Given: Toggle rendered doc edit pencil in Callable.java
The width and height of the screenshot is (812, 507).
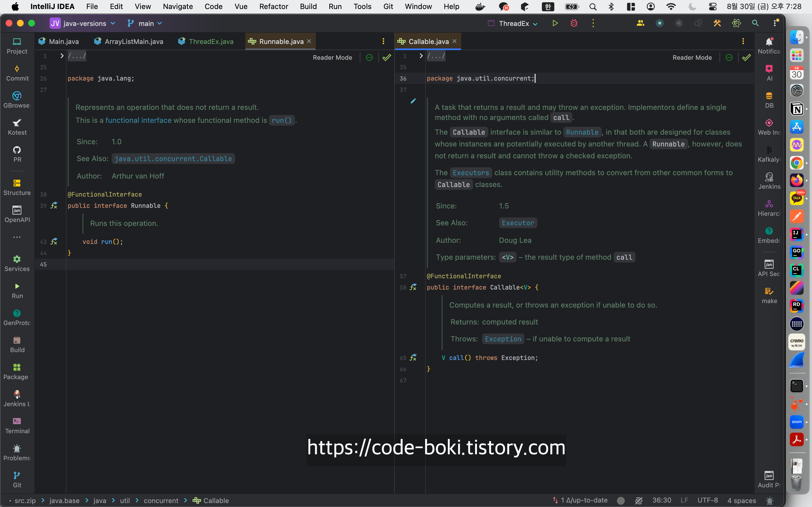Looking at the screenshot, I should click(x=413, y=101).
